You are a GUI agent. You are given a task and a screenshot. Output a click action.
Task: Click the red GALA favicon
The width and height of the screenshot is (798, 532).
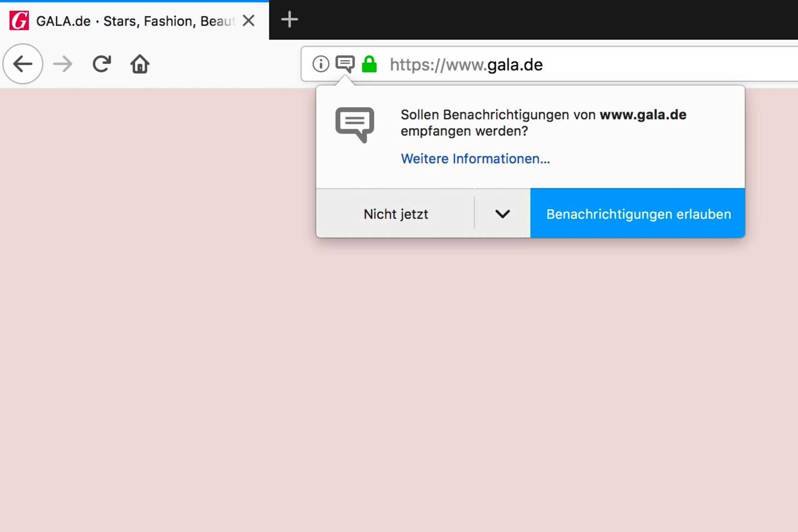pos(19,21)
